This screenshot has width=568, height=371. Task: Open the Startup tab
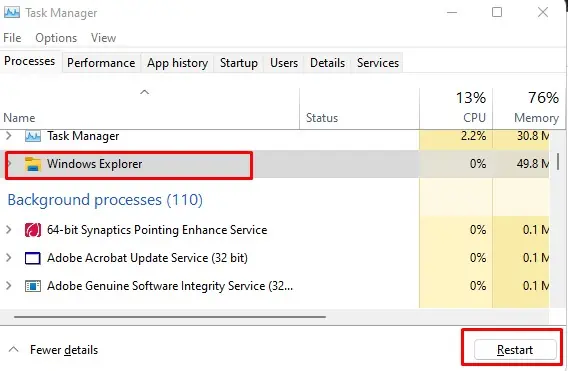[x=239, y=63]
